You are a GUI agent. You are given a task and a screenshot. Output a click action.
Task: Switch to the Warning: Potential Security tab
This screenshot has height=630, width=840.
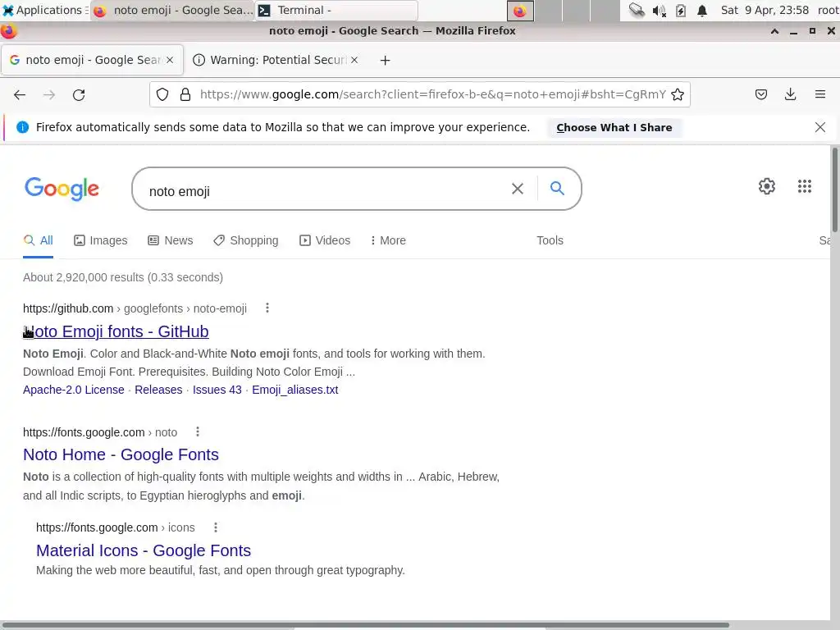point(276,60)
